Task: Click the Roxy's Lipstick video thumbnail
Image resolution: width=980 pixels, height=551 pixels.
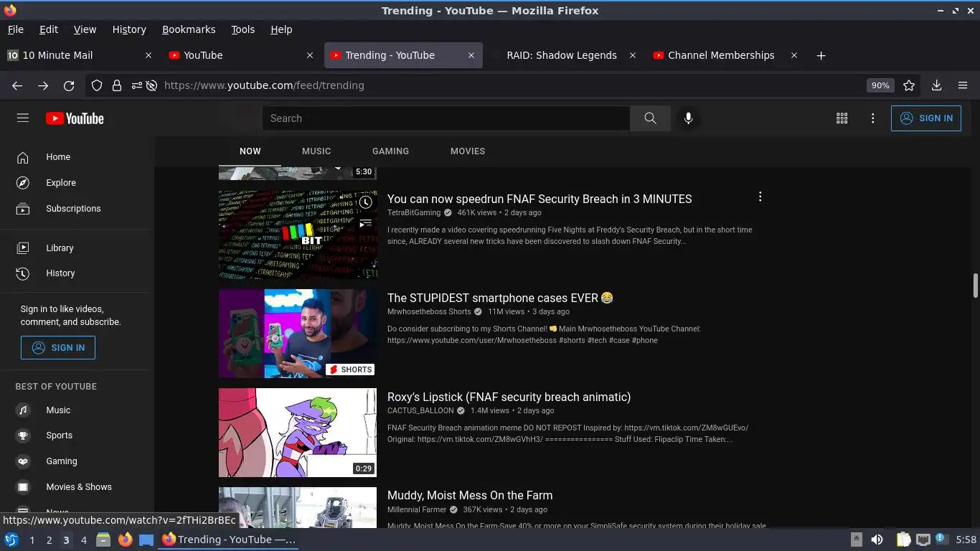Action: point(298,433)
